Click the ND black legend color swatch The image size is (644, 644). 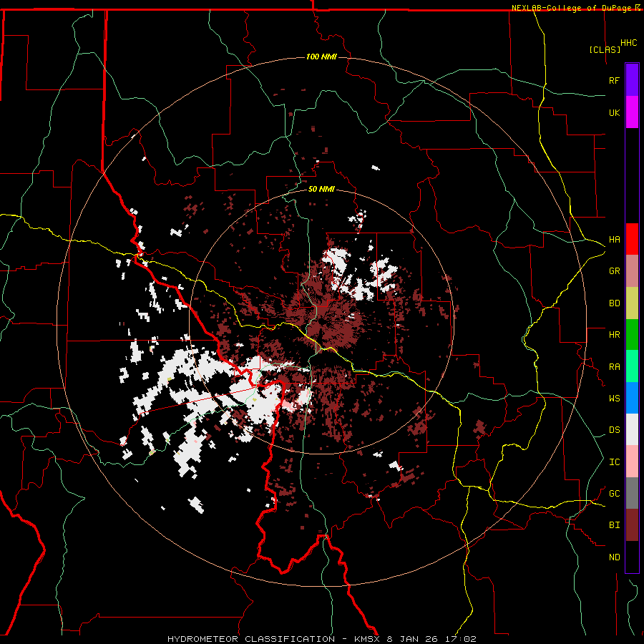(x=632, y=557)
